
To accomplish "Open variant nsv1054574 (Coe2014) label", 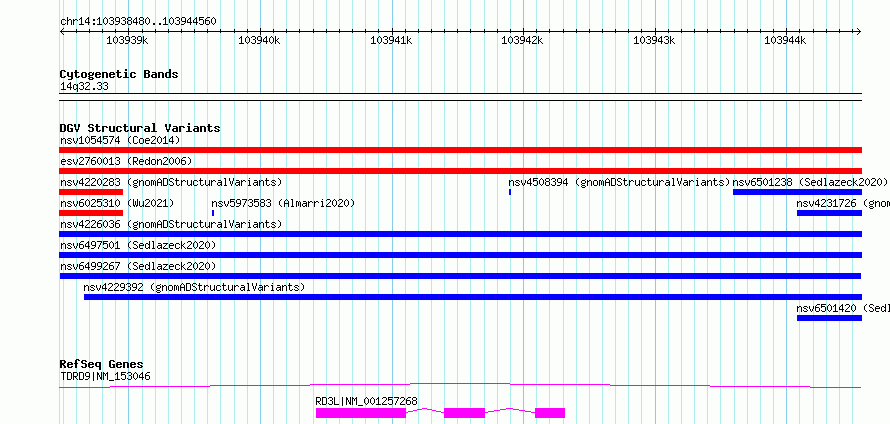I will pos(120,140).
